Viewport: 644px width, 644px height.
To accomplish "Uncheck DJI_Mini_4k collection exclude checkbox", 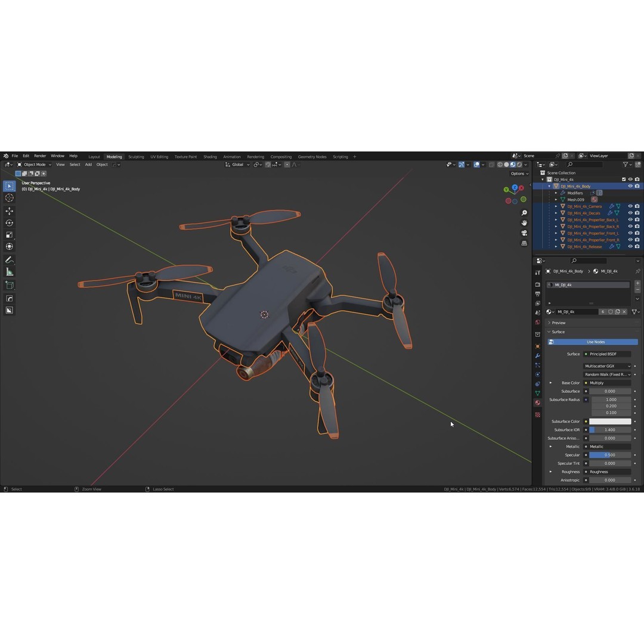I will [x=624, y=179].
